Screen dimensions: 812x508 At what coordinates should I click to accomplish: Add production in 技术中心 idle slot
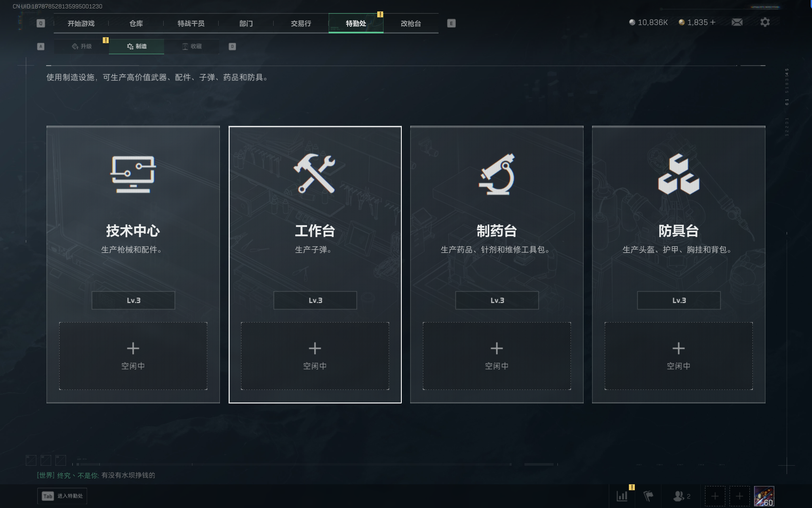click(133, 356)
